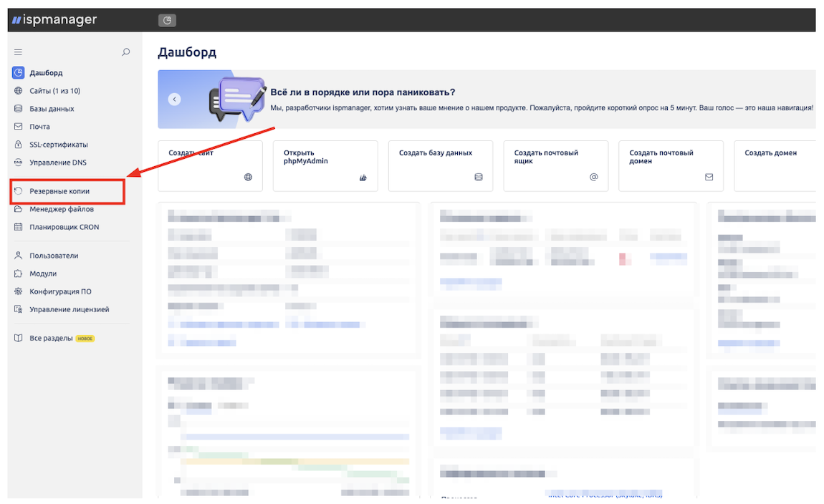Open Планировщик CRON

[64, 227]
